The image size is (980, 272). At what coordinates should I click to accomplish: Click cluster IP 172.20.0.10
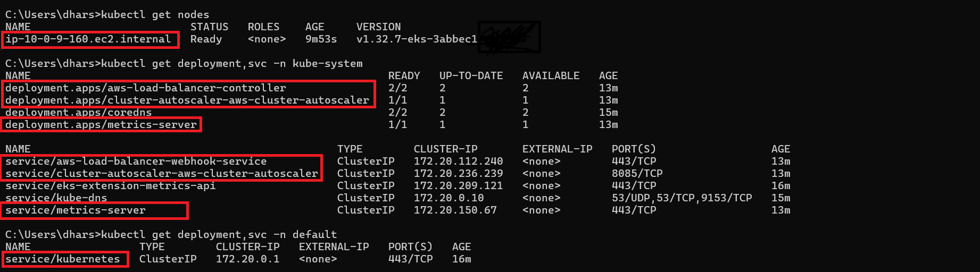(x=449, y=198)
